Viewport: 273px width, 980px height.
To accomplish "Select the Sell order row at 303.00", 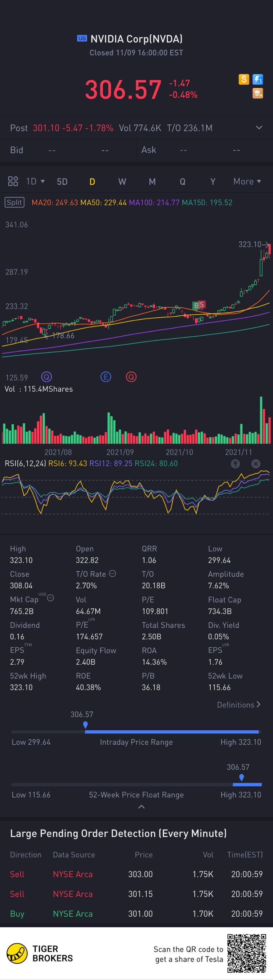I will tap(136, 874).
